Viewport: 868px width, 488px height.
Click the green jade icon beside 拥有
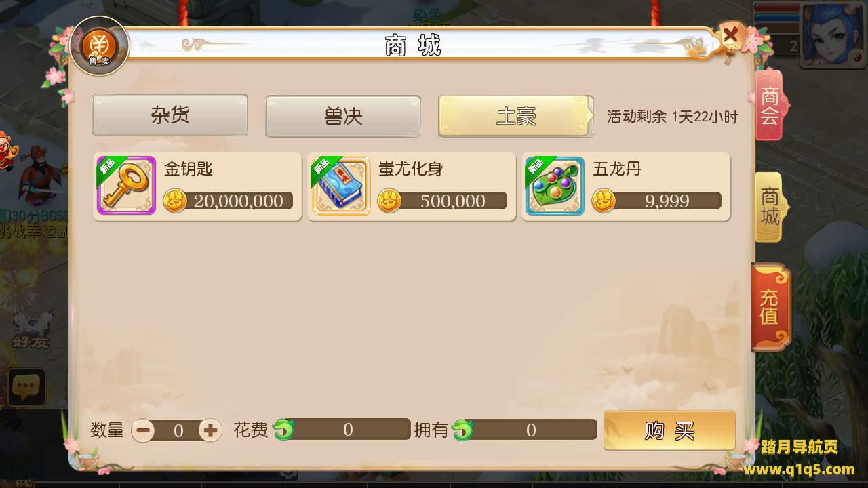coord(462,430)
